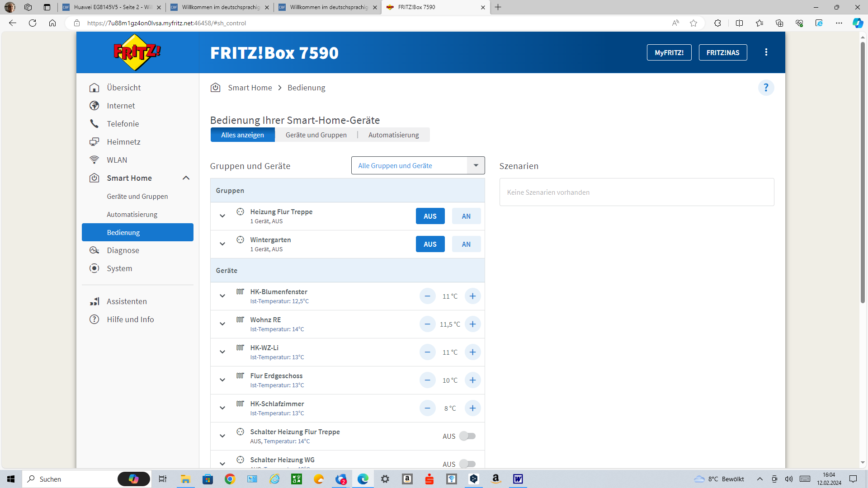Open the three-dot options menu in header
This screenshot has height=488, width=868.
point(766,52)
